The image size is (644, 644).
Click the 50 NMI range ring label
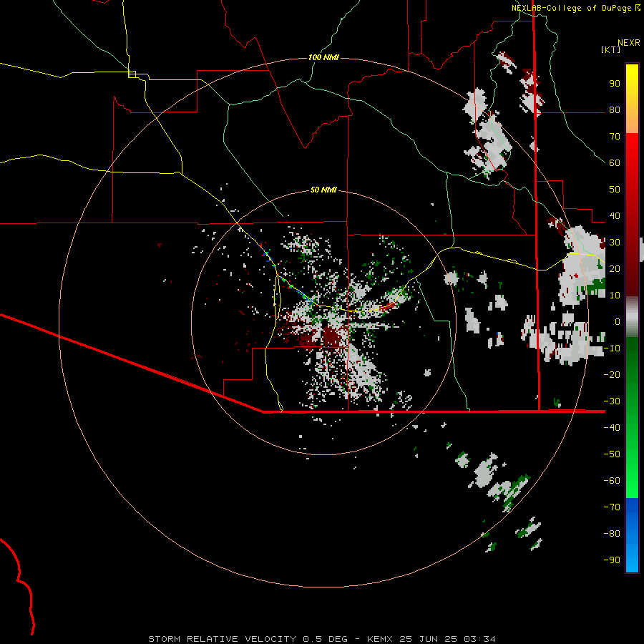coord(323,190)
